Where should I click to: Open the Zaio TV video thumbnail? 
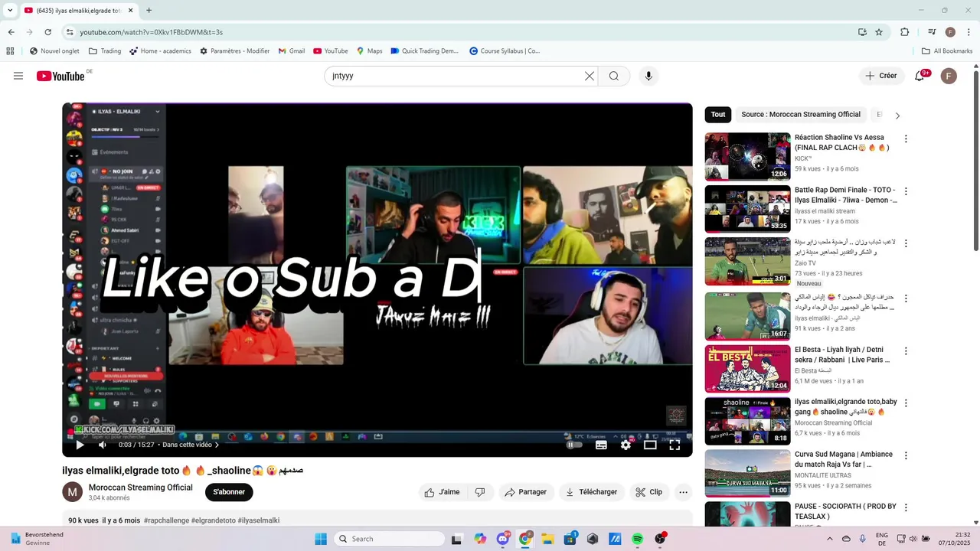pos(747,261)
